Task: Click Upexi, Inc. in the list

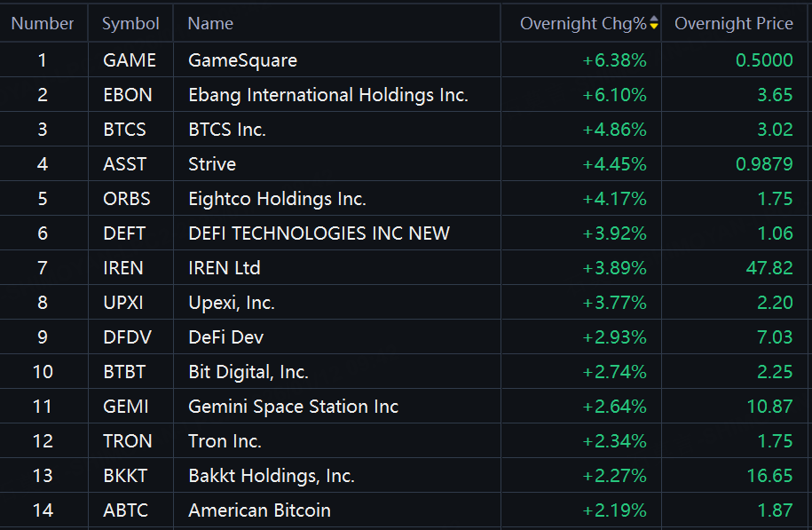Action: point(232,303)
